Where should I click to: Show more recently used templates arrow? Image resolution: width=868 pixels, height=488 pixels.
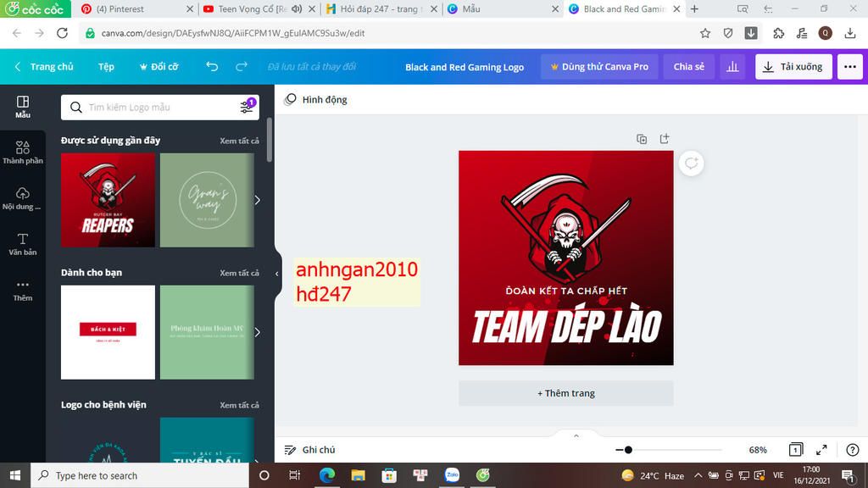click(258, 200)
